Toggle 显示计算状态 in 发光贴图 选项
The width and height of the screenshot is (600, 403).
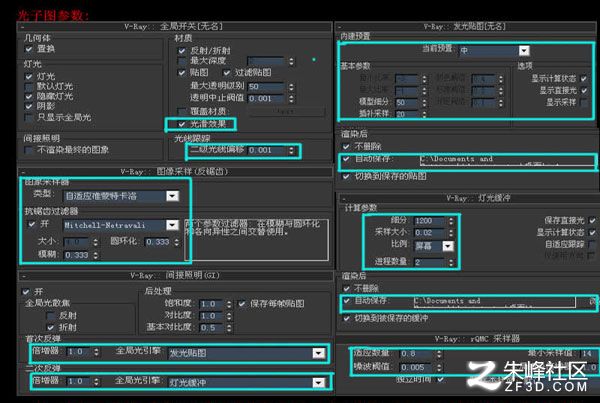[584, 79]
